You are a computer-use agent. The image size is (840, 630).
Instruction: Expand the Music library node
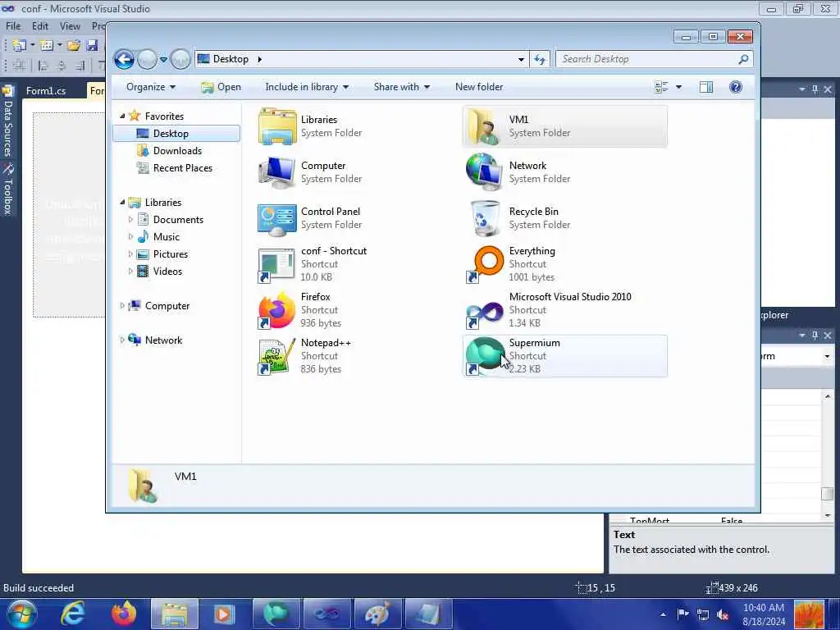coord(130,237)
